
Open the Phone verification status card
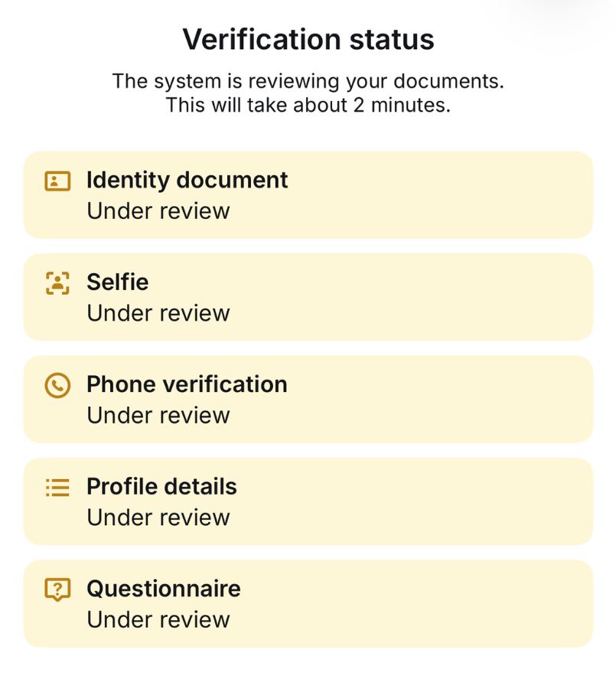[x=308, y=400]
